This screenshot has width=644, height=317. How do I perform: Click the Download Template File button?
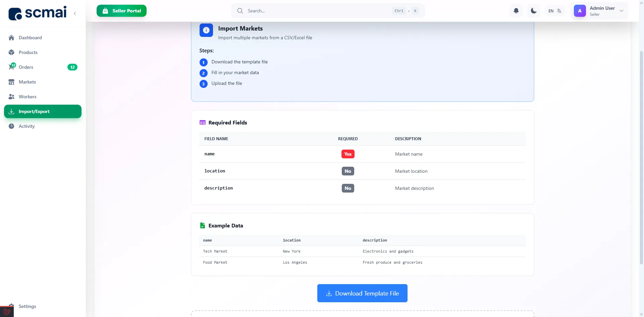pos(362,293)
